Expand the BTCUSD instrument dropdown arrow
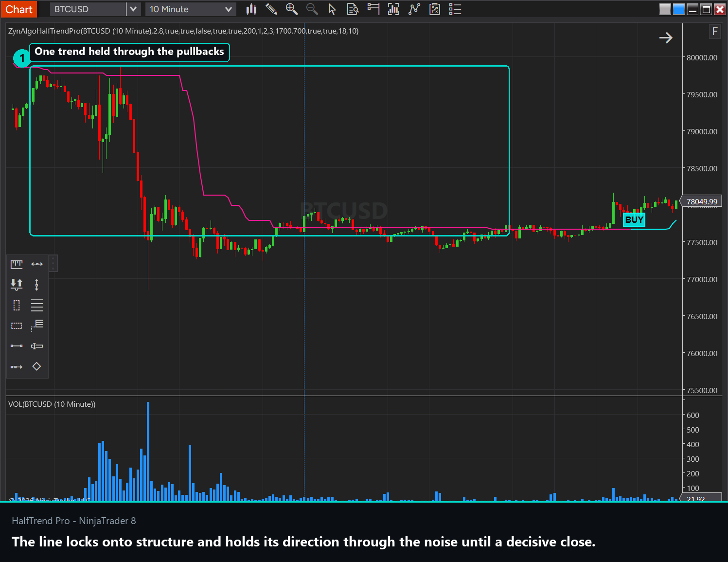728x562 pixels. pyautogui.click(x=133, y=9)
